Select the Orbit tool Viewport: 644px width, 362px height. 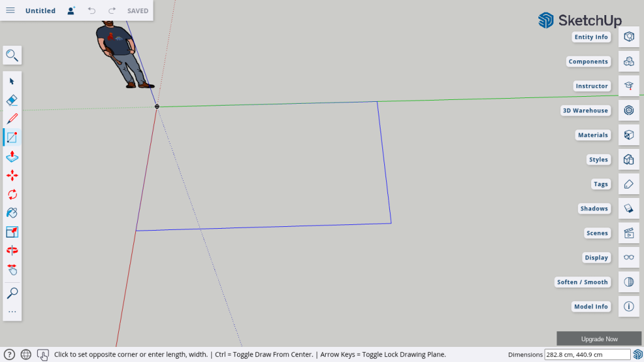pyautogui.click(x=12, y=251)
